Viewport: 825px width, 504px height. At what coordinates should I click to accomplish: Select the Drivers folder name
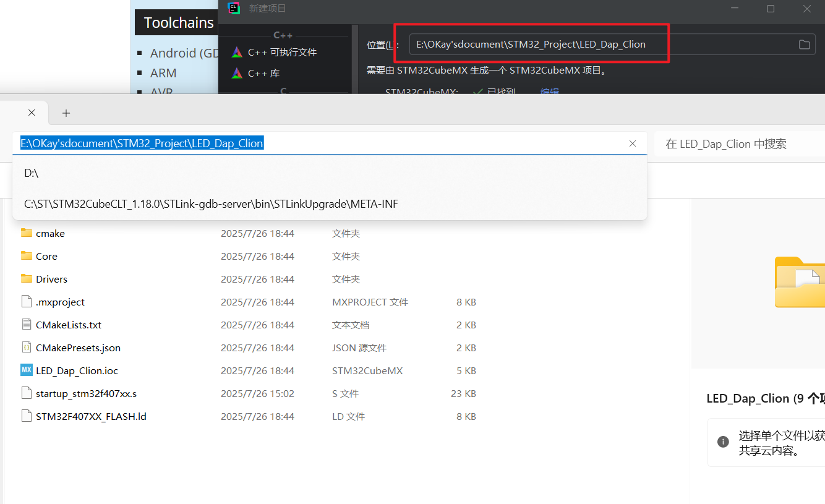(x=51, y=279)
